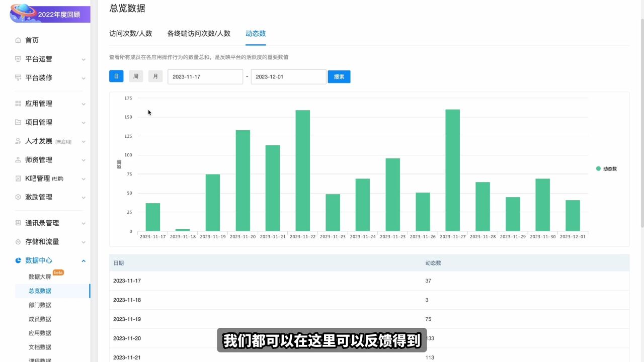The image size is (644, 362).
Task: Click the 日期 column header
Action: 119,263
